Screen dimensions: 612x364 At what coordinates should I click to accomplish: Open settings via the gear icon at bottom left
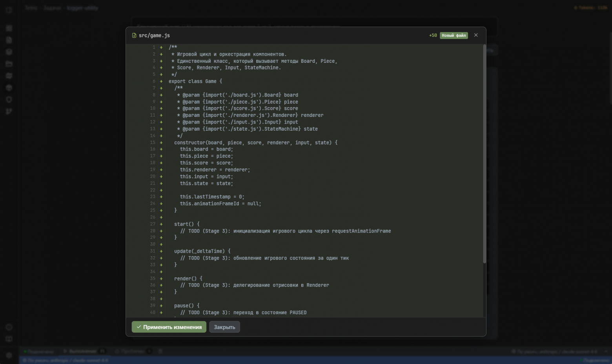click(9, 355)
